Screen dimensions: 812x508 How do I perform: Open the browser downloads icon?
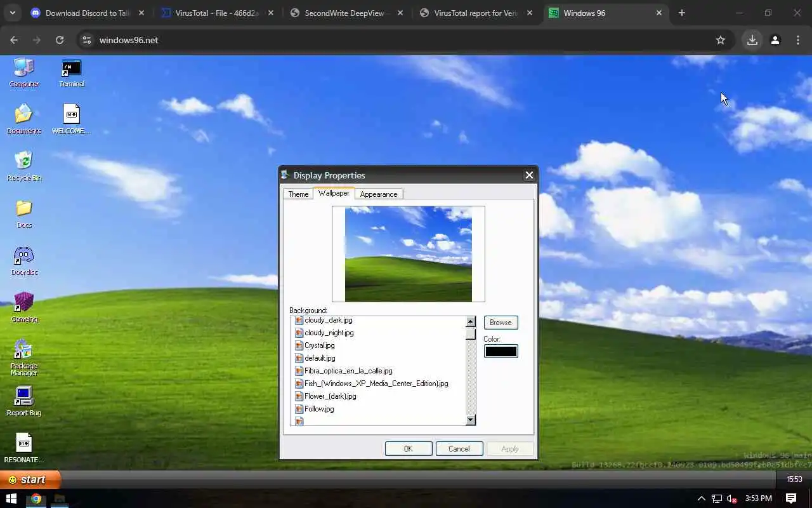(752, 40)
